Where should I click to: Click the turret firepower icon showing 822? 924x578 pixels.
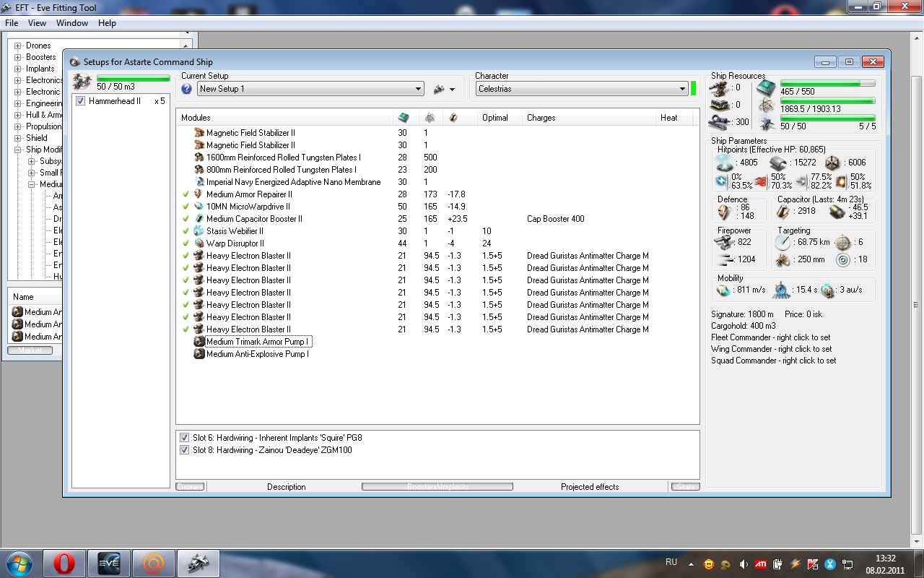(724, 242)
